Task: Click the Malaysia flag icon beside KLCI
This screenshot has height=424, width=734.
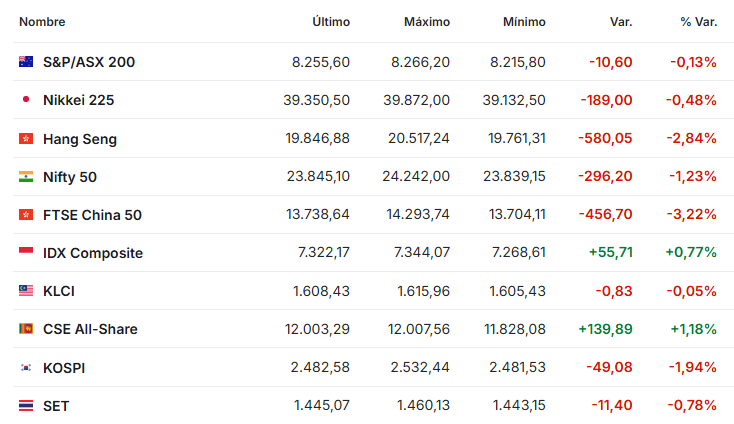Action: point(26,291)
